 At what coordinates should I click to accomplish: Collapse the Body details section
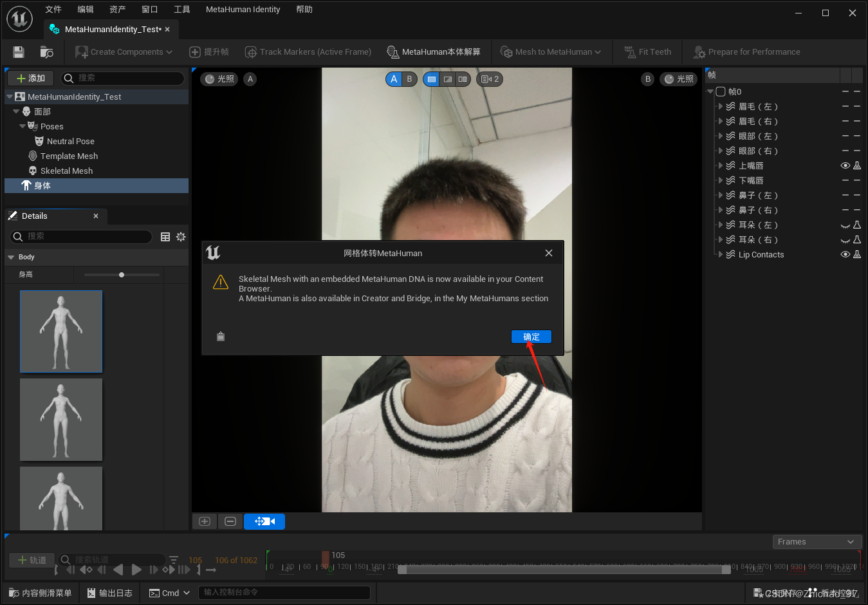coord(11,257)
